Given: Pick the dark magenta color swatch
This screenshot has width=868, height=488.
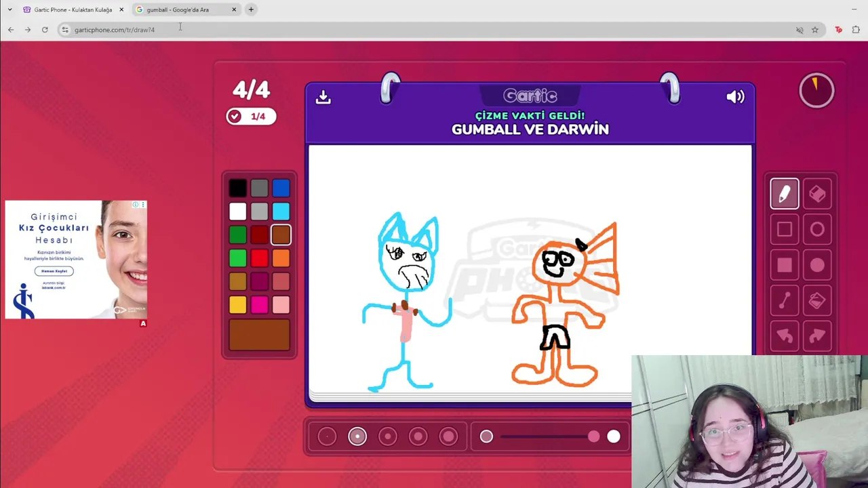Looking at the screenshot, I should tap(260, 281).
